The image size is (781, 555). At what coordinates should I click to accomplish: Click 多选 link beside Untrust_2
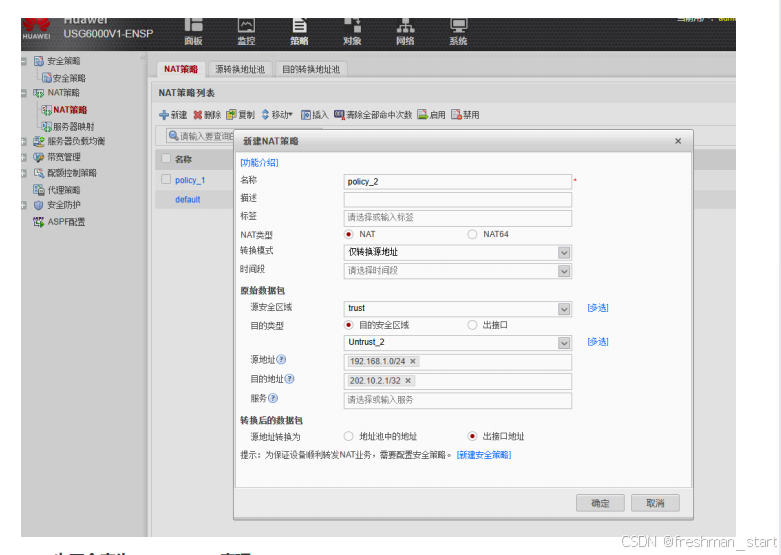[x=598, y=342]
